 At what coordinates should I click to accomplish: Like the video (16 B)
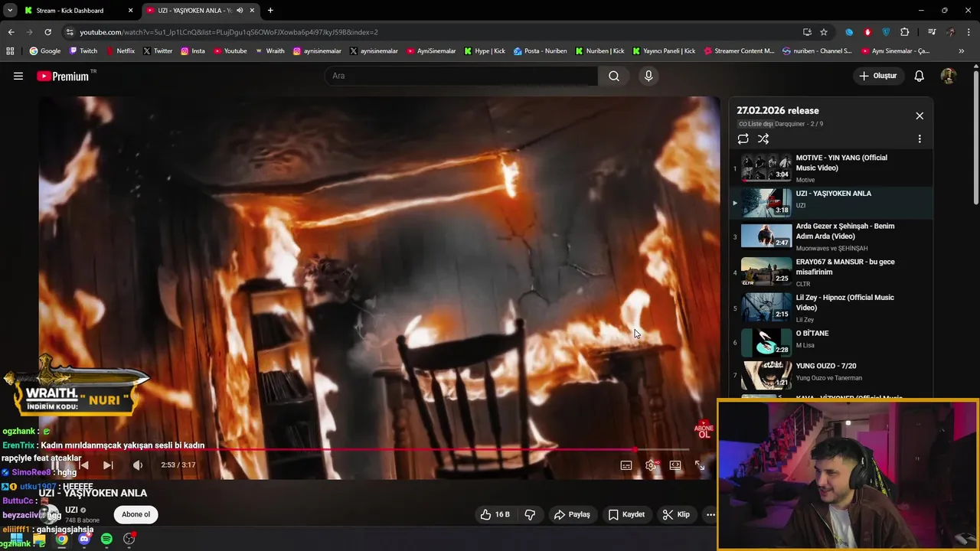pyautogui.click(x=495, y=514)
